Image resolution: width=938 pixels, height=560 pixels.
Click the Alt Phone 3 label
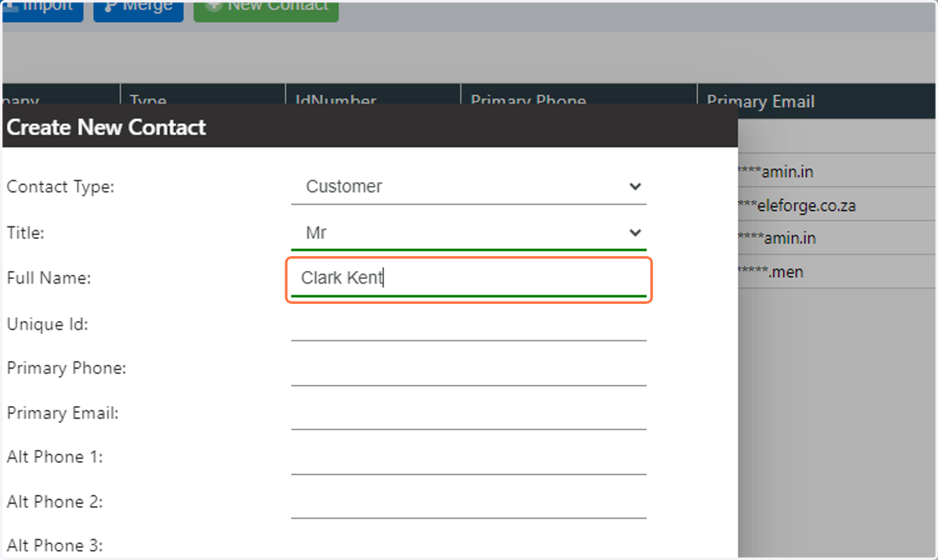[x=55, y=545]
